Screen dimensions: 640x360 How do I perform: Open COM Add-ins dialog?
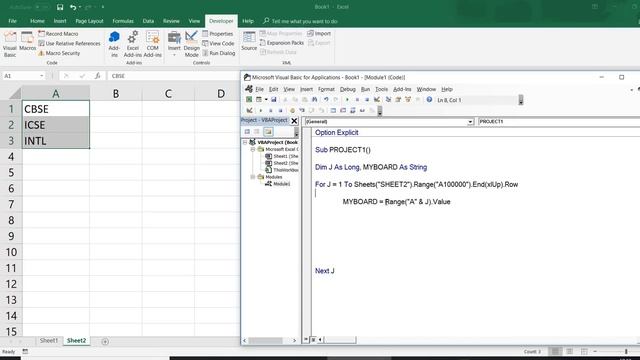click(153, 44)
